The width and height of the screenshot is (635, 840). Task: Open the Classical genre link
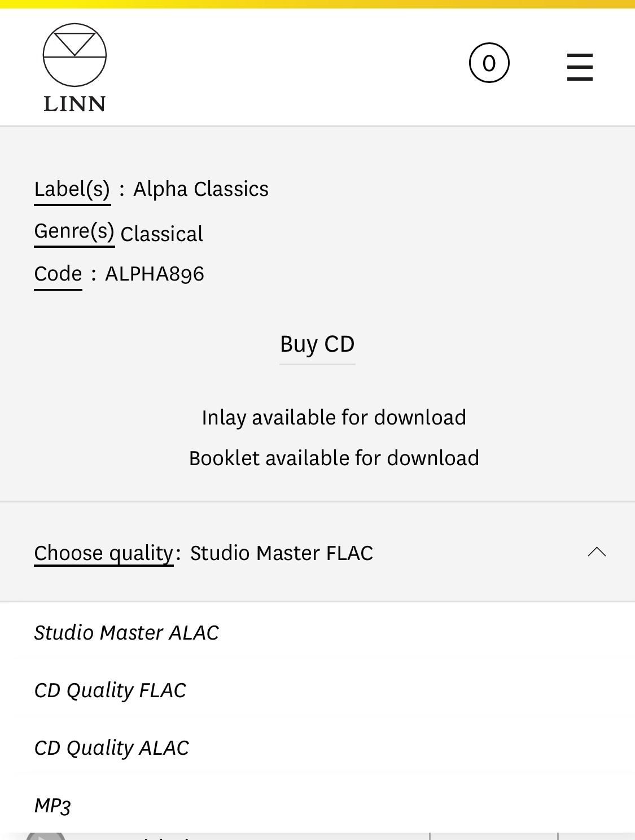tap(162, 234)
